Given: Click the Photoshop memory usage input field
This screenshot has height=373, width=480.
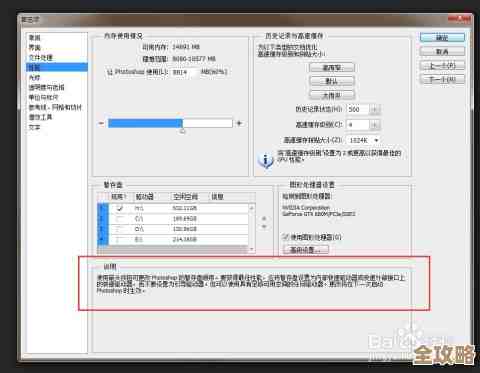Looking at the screenshot, I should (x=185, y=72).
